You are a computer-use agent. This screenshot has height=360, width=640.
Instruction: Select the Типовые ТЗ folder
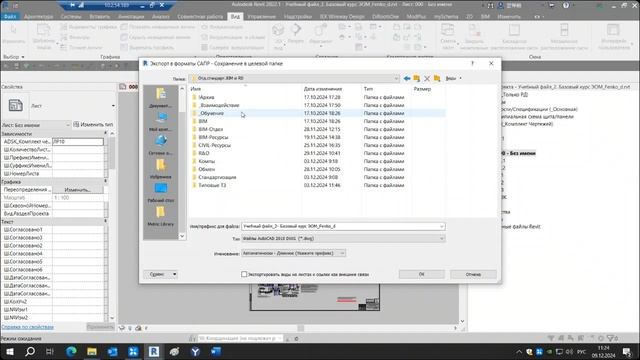[317, 185]
